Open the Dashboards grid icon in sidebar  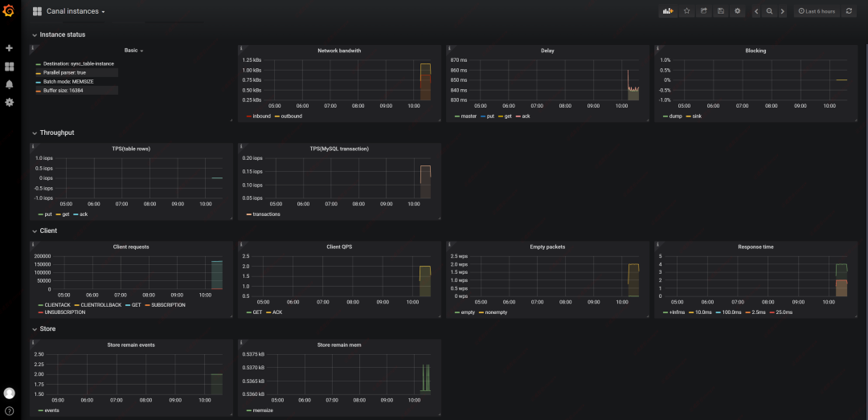(x=9, y=67)
